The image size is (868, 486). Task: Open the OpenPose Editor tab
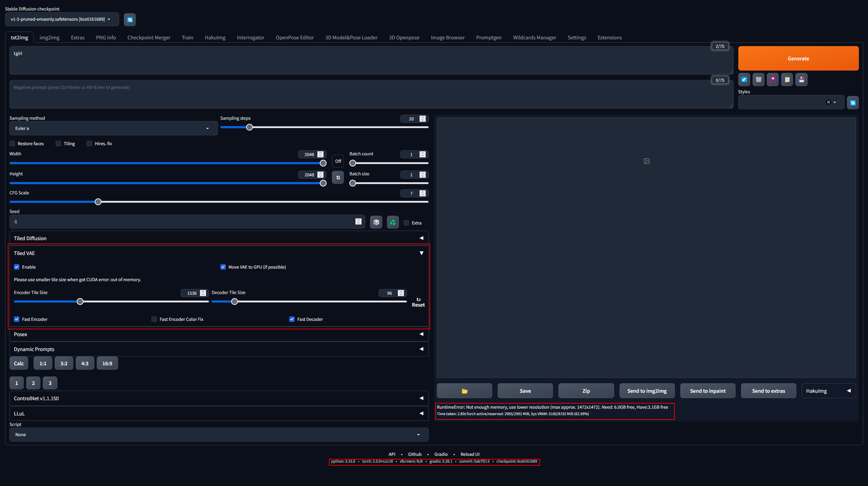point(295,37)
